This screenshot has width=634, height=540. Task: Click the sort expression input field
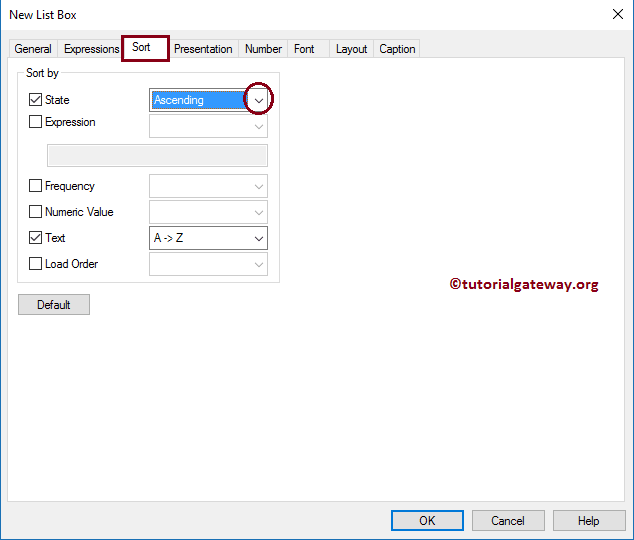click(x=157, y=155)
